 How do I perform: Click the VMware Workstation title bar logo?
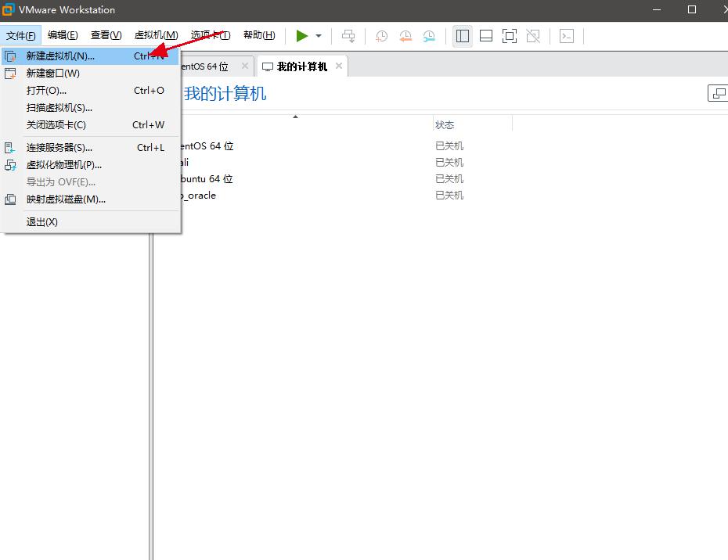[9, 9]
